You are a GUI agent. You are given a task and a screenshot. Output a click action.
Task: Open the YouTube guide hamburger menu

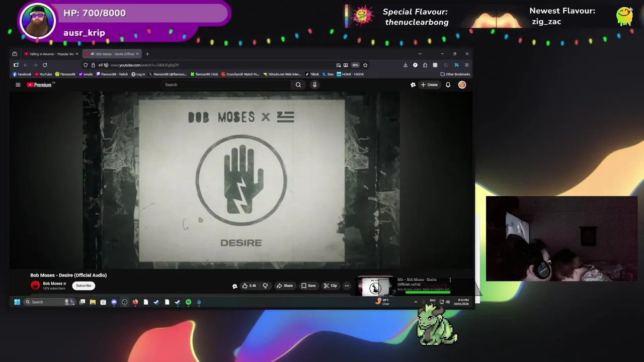18,85
